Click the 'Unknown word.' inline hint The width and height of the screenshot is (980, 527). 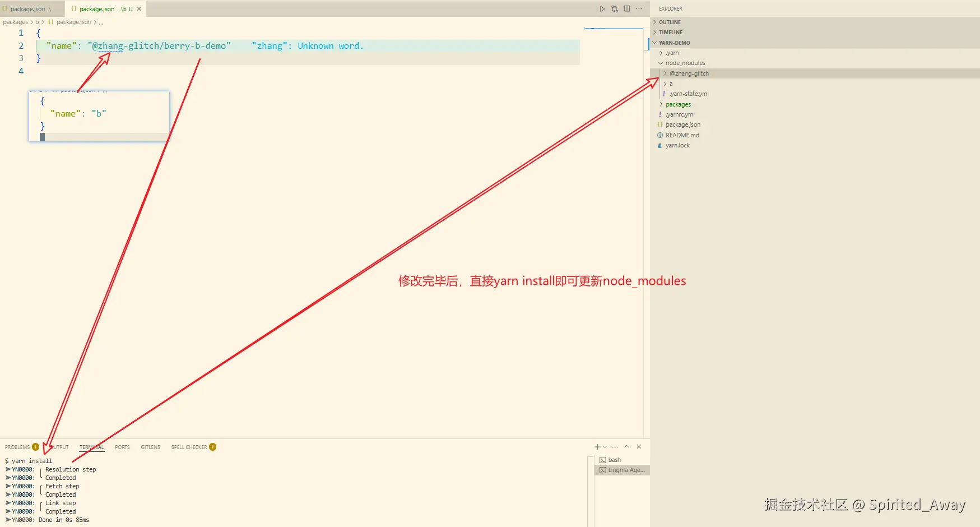tap(331, 46)
